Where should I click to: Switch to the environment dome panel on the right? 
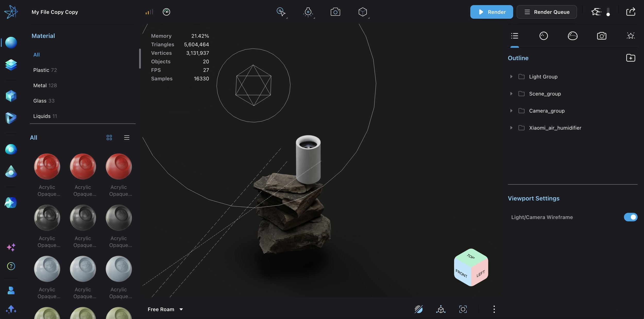click(573, 36)
